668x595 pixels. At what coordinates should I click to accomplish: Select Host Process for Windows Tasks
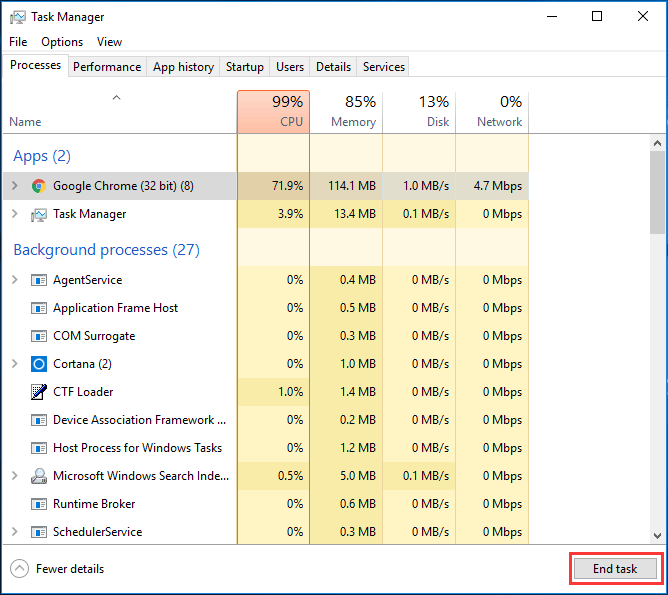point(138,448)
